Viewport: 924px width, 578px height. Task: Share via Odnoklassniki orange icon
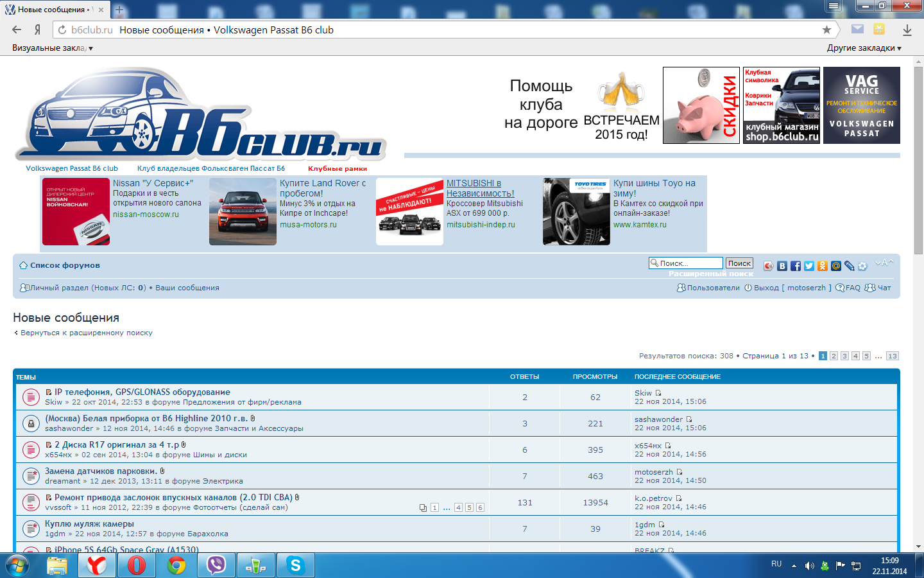coord(822,266)
